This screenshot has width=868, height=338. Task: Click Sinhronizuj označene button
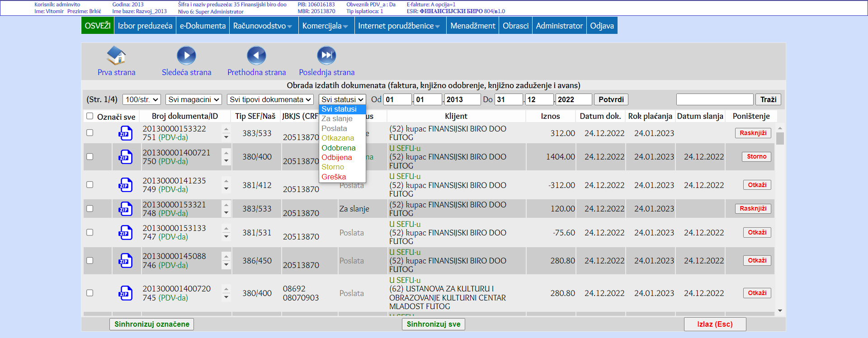(x=152, y=324)
